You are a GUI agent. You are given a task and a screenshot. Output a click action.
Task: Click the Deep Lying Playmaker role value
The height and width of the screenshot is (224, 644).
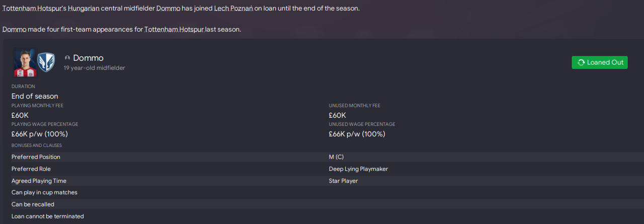(x=358, y=169)
